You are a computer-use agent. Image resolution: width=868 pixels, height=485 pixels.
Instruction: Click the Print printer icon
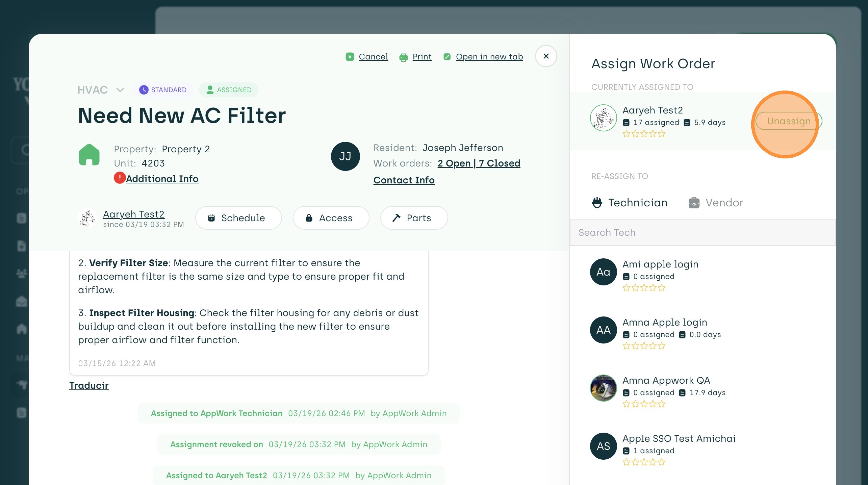(x=403, y=57)
